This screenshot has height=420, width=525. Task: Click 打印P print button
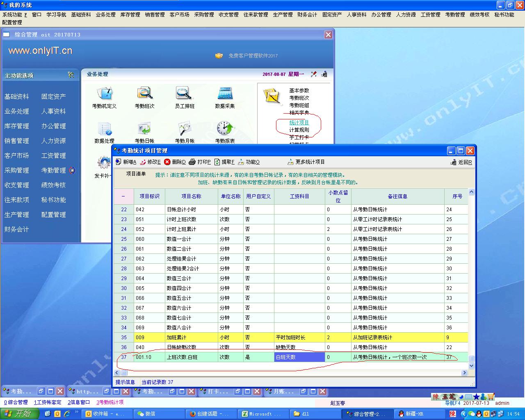click(x=200, y=162)
